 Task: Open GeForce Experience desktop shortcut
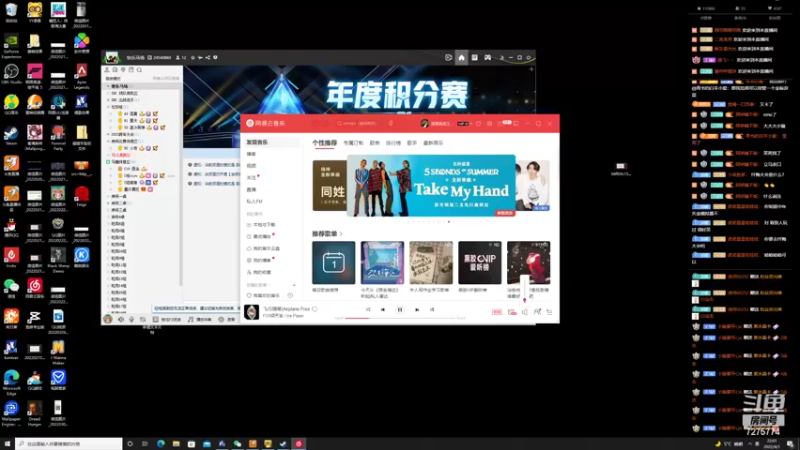11,46
